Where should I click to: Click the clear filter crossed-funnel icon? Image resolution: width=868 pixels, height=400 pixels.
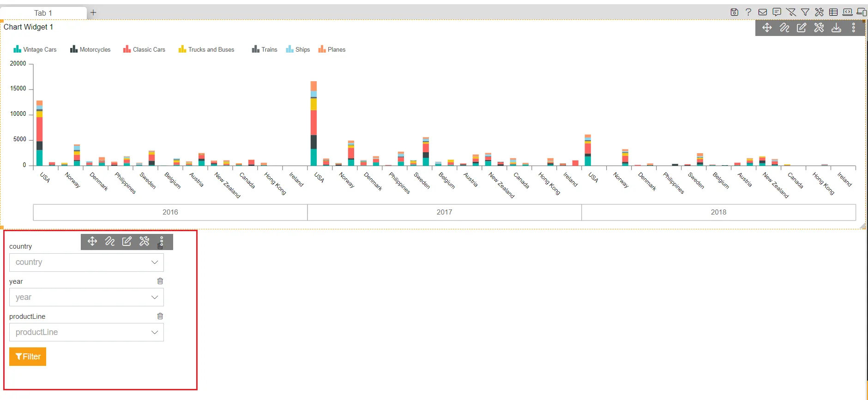[x=791, y=12]
